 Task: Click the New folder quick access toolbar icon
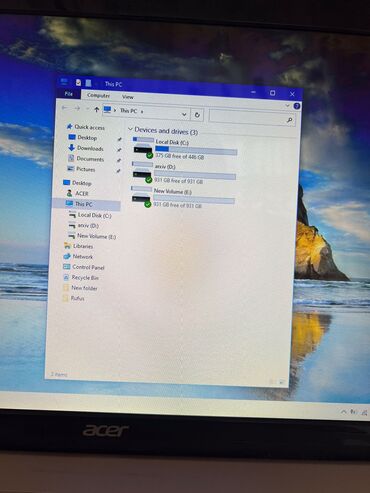tap(88, 83)
